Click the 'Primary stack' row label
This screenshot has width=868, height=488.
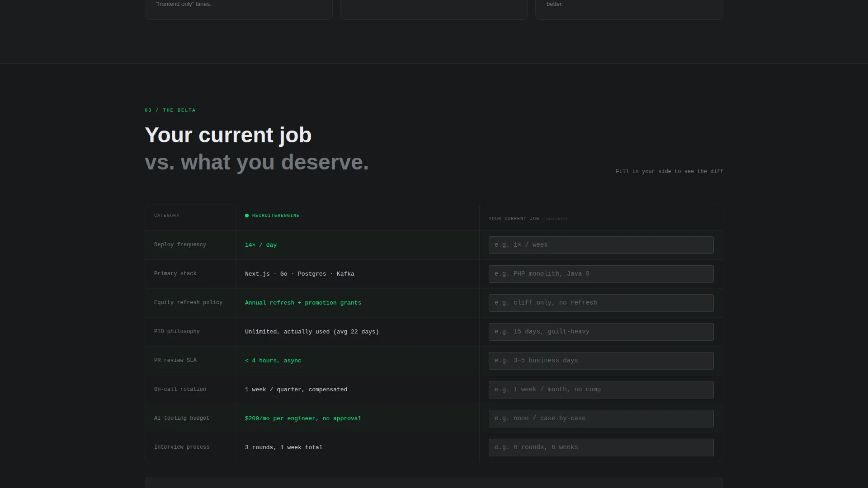[175, 273]
